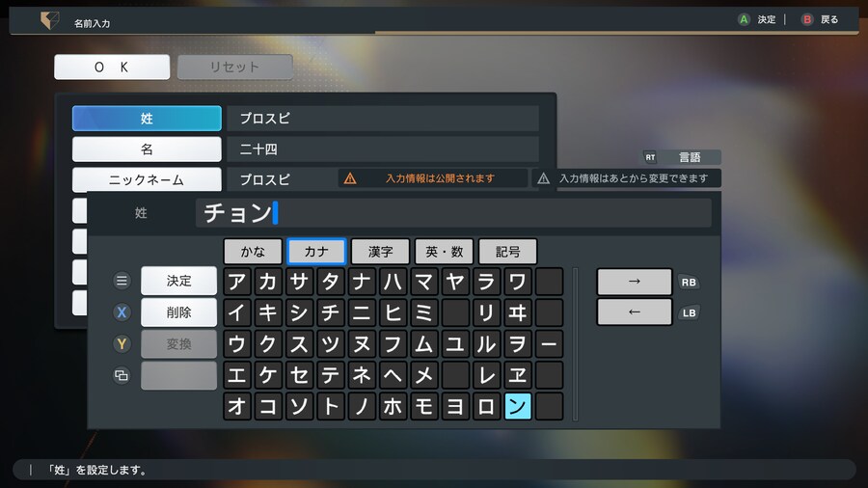Viewport: 868px width, 488px height.
Task: Confirm input with the 決定 button
Action: click(x=178, y=281)
